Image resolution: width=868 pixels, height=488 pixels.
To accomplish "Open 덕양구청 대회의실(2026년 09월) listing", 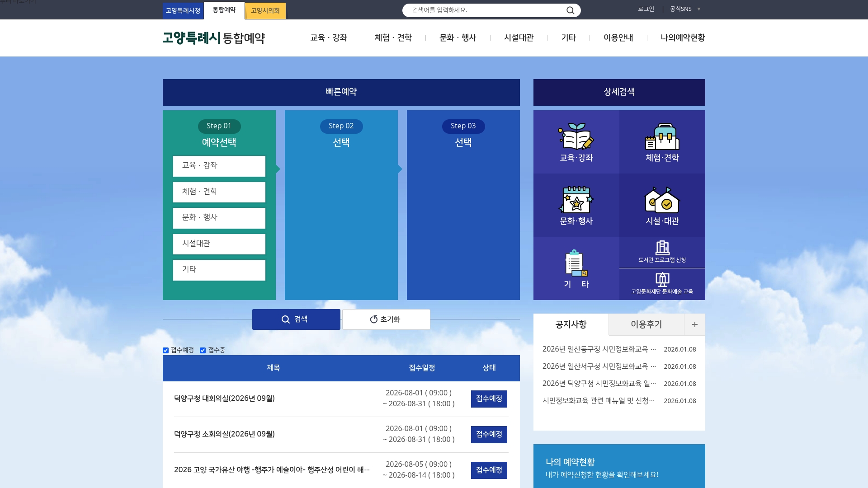I will [x=224, y=399].
